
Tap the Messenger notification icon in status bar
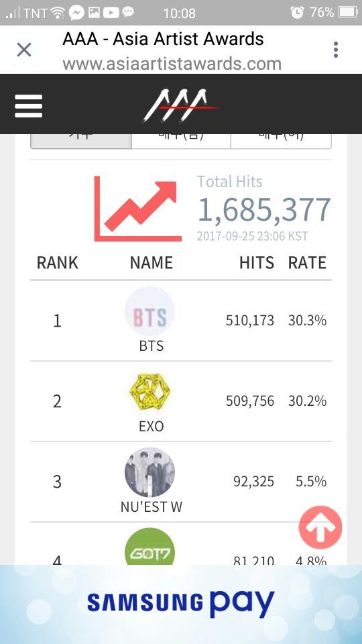[x=76, y=13]
